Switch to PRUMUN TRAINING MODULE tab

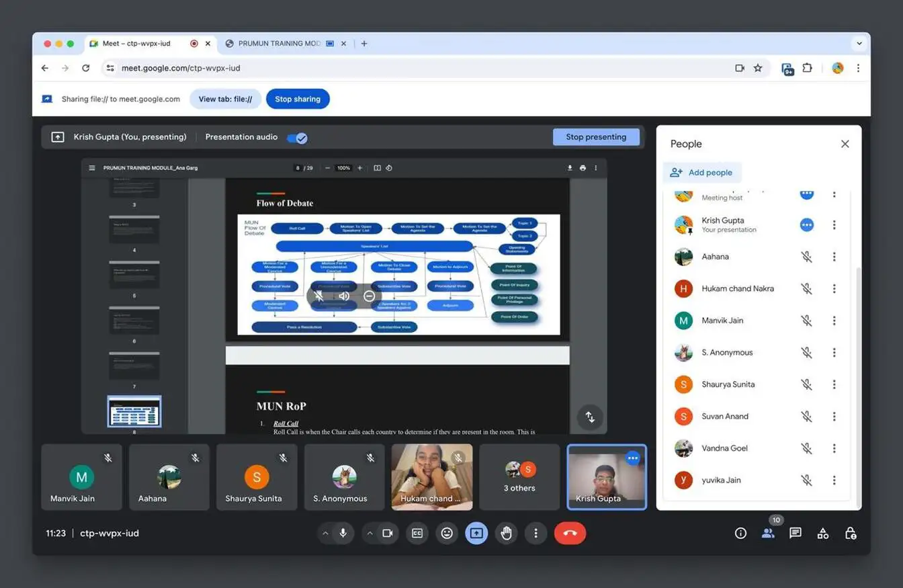click(x=279, y=44)
